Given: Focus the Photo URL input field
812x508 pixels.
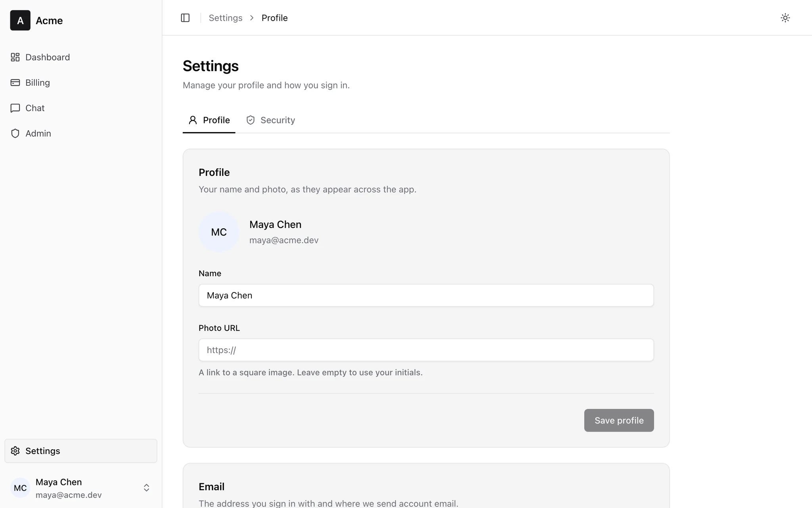Looking at the screenshot, I should point(426,350).
